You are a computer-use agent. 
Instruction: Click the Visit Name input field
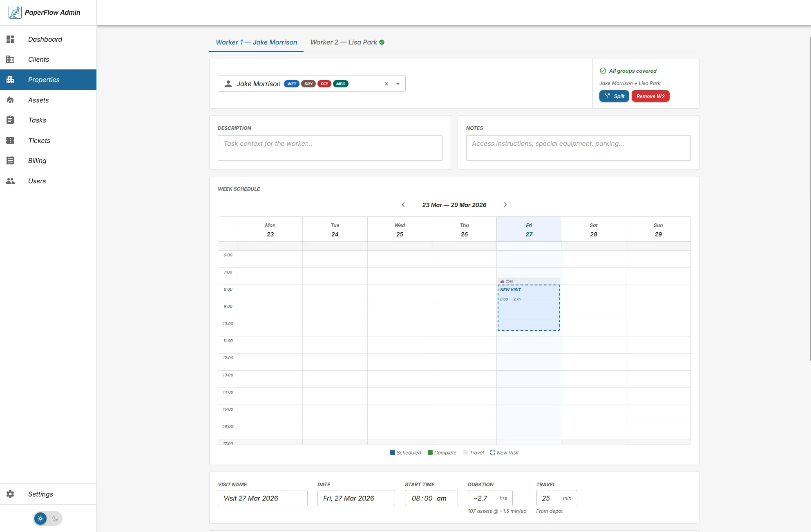(x=262, y=498)
